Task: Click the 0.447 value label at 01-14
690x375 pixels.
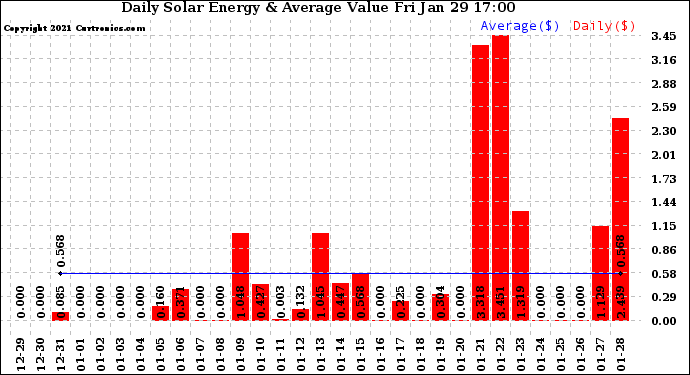Action: pyautogui.click(x=341, y=302)
